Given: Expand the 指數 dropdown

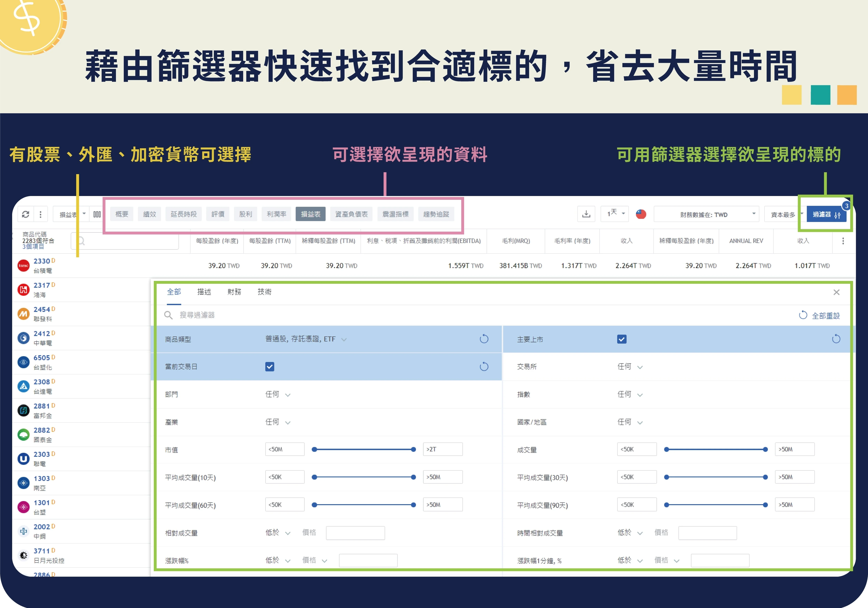Looking at the screenshot, I should tap(630, 394).
